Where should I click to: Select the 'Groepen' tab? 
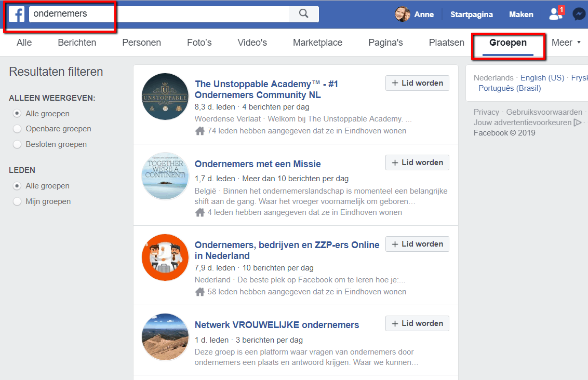(508, 43)
